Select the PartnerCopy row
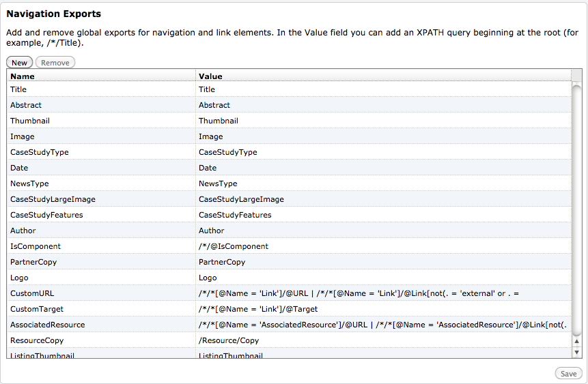This screenshot has height=384, width=588. coord(289,262)
